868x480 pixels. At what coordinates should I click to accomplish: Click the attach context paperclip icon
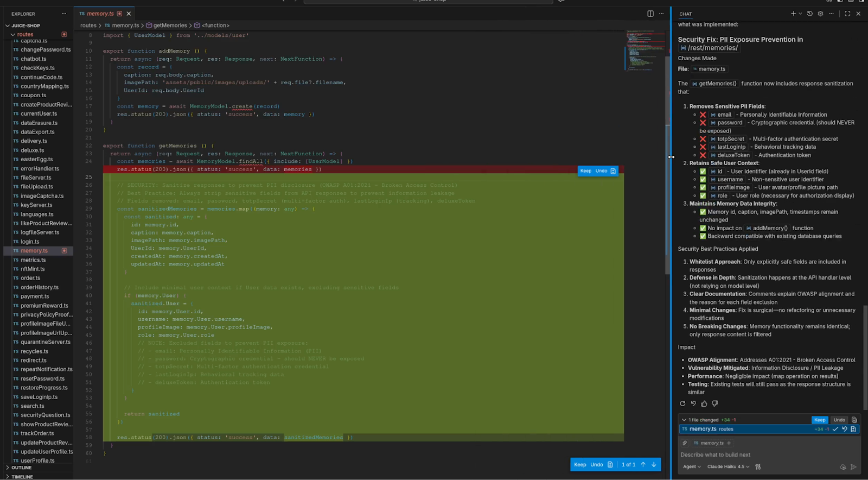pos(685,443)
